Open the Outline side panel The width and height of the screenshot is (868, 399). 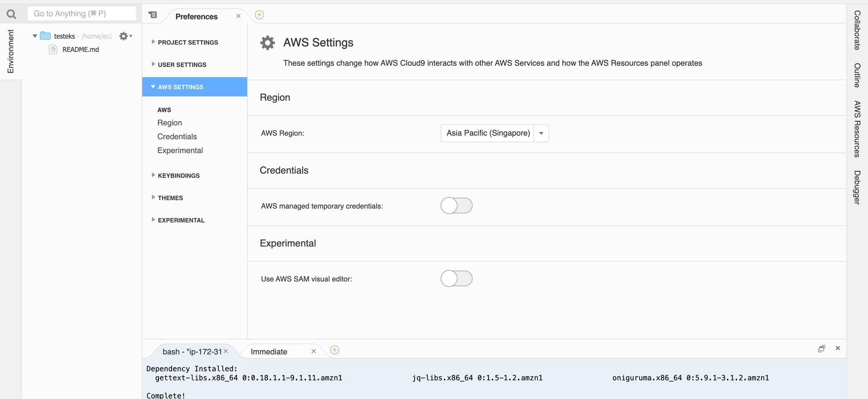click(857, 75)
